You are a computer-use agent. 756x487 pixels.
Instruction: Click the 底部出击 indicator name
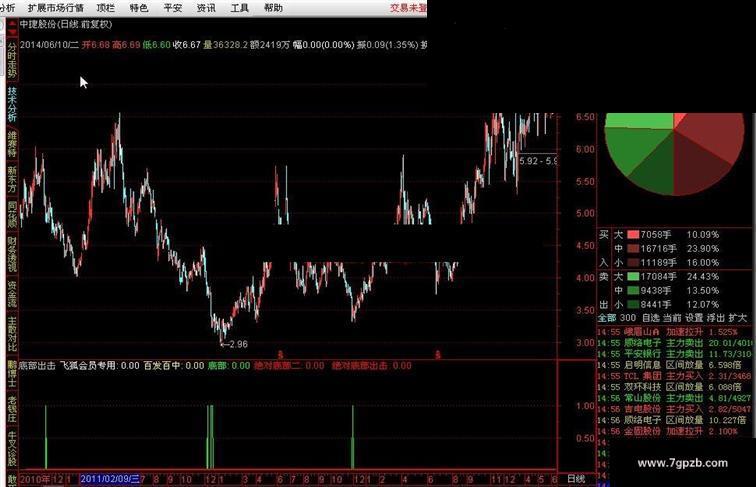pyautogui.click(x=38, y=366)
